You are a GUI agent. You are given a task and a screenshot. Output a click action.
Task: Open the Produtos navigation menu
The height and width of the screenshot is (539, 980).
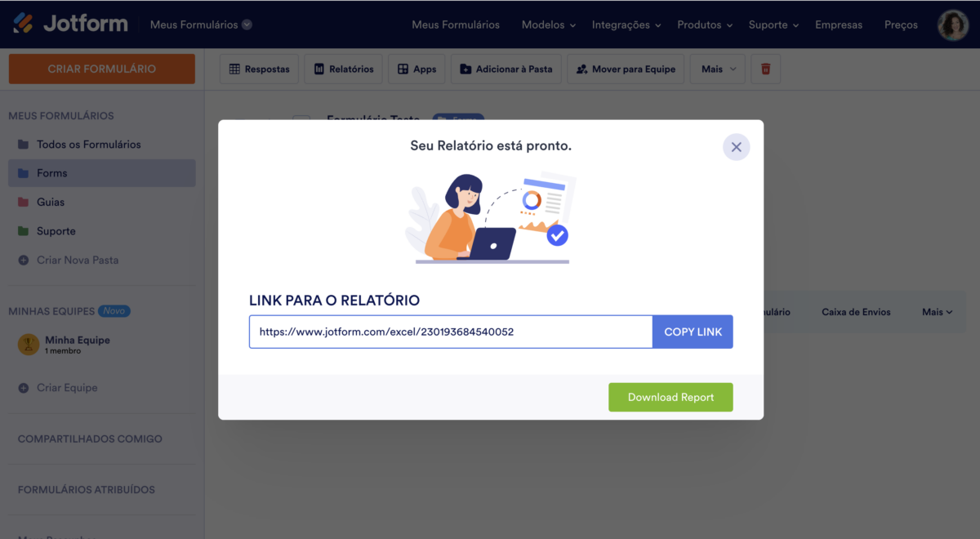705,24
